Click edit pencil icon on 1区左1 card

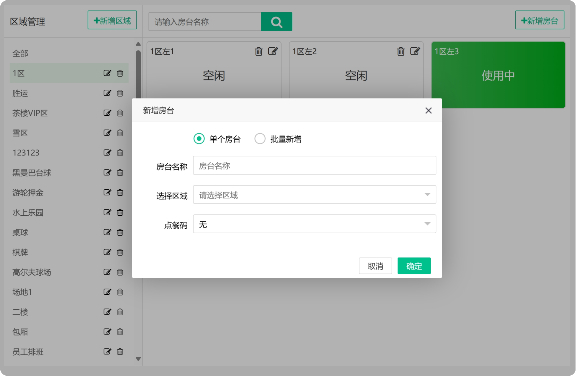point(273,51)
